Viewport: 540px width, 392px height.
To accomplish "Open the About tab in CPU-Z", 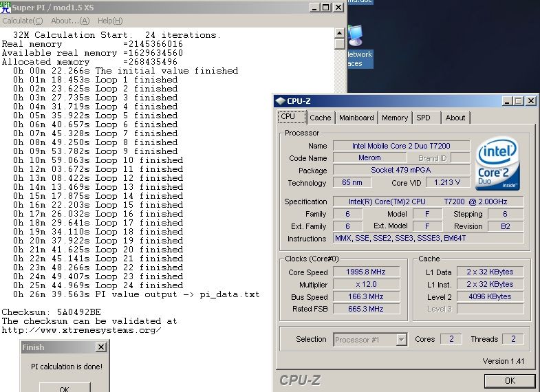I will (x=455, y=118).
